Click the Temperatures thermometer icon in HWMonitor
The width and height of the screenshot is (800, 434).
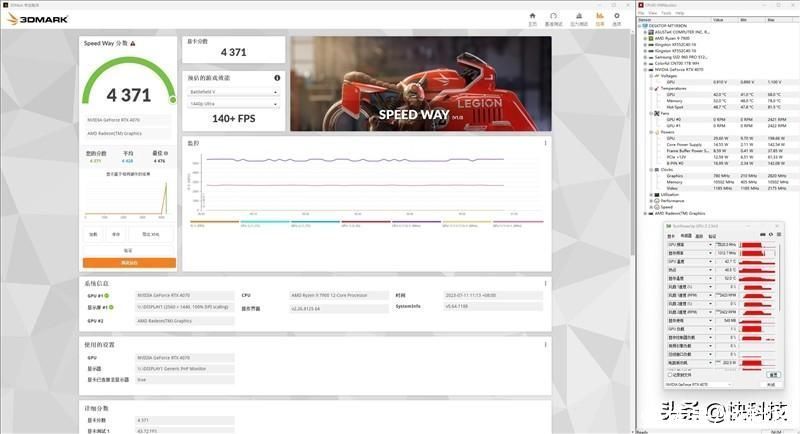coord(657,88)
